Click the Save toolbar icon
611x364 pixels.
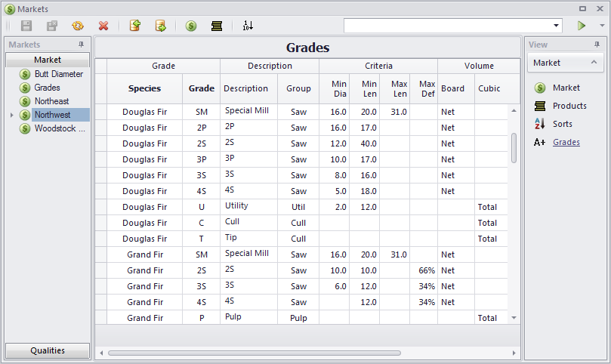point(26,26)
